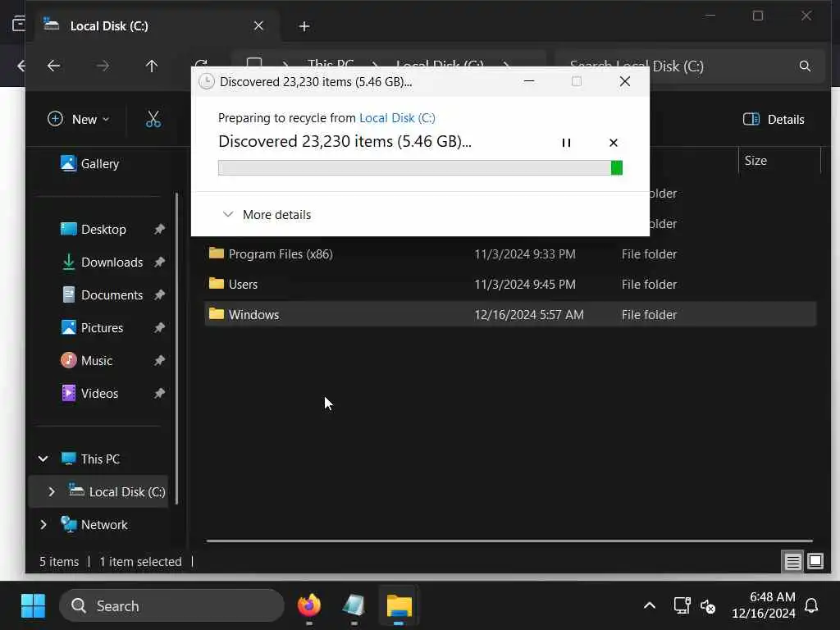Click the pin icon beside Pictures
The height and width of the screenshot is (630, 840).
click(x=159, y=327)
